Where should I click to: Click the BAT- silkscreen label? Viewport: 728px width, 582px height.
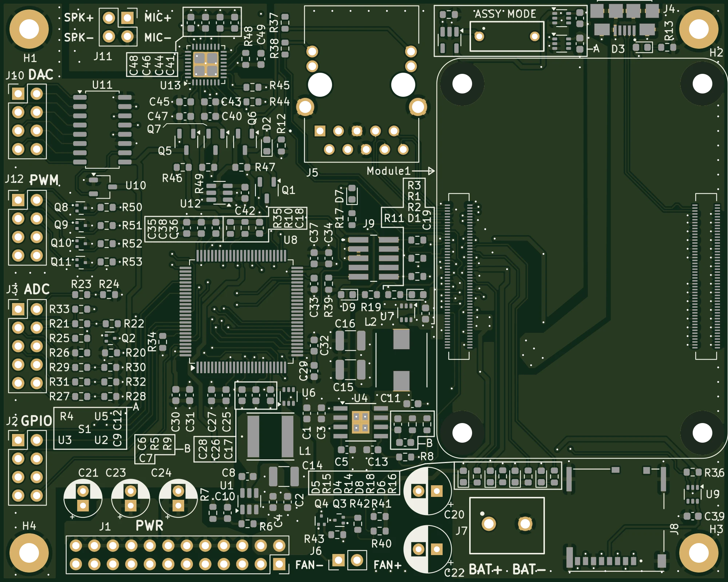(x=529, y=569)
